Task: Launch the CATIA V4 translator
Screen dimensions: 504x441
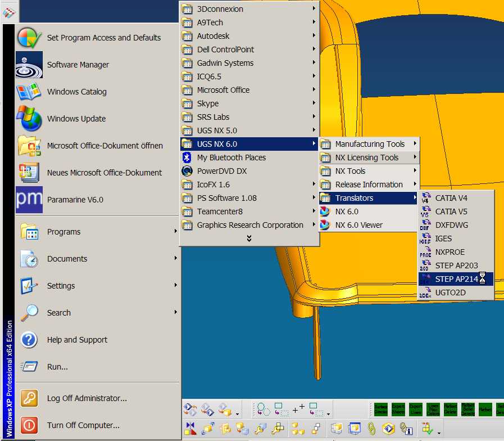Action: click(456, 198)
